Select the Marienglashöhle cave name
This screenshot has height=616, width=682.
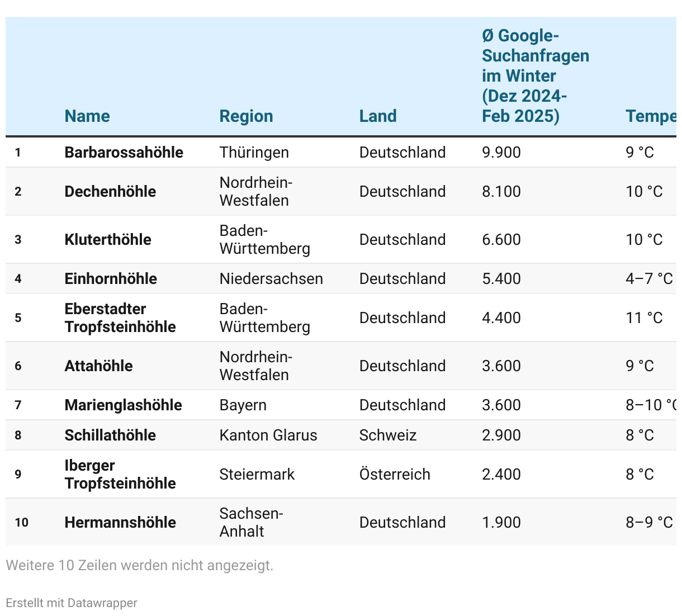[x=123, y=405]
